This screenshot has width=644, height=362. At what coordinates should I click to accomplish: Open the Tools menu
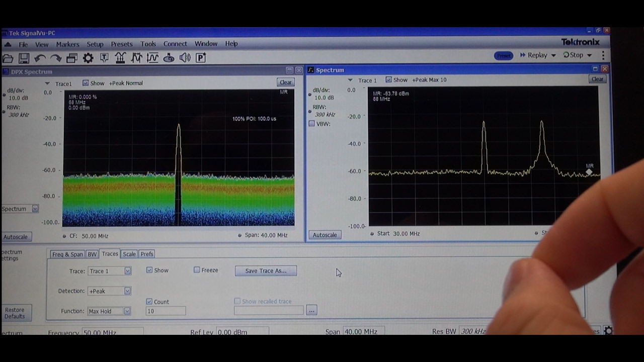pyautogui.click(x=148, y=44)
